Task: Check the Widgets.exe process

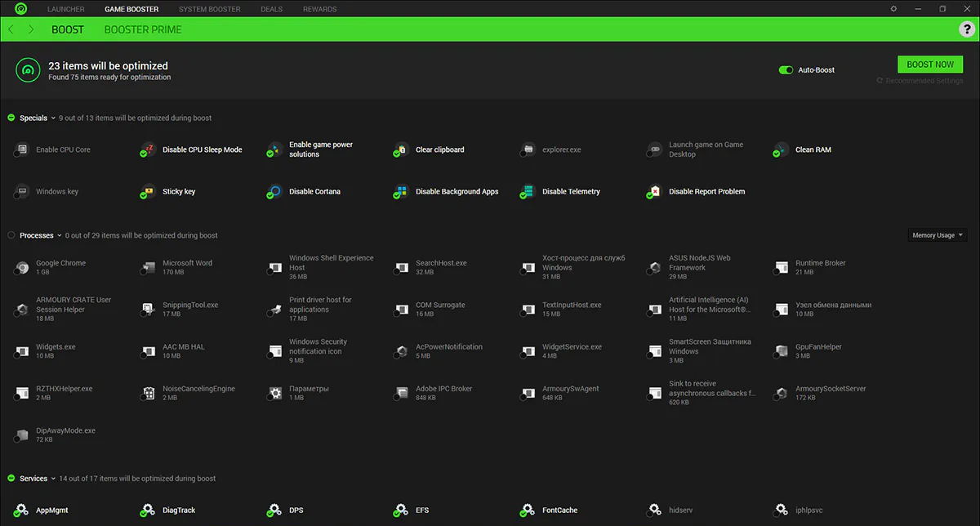Action: tap(16, 357)
